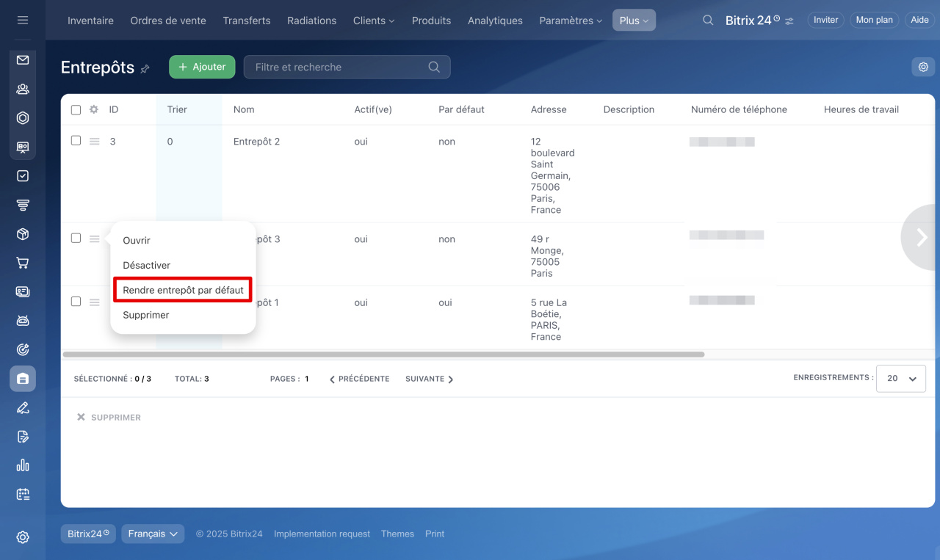Click the bulk Supprimer action below the table
The image size is (940, 560).
click(x=109, y=417)
